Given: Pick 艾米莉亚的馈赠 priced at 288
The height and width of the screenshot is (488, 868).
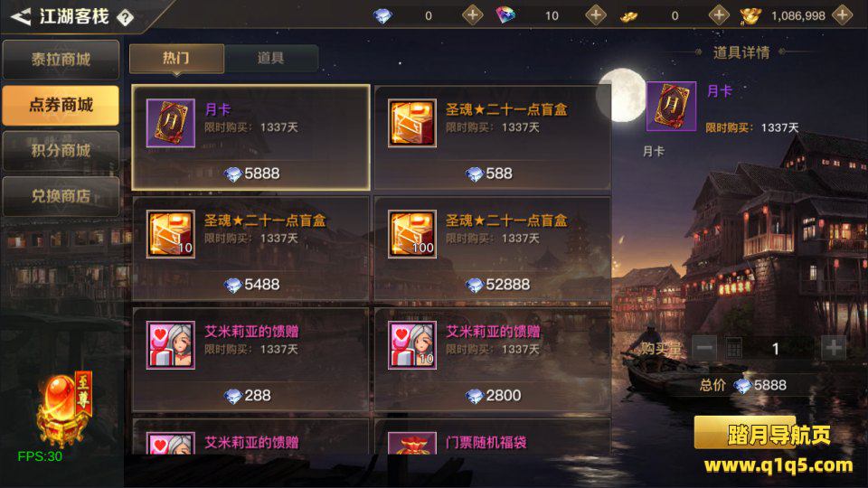Looking at the screenshot, I should coord(250,360).
